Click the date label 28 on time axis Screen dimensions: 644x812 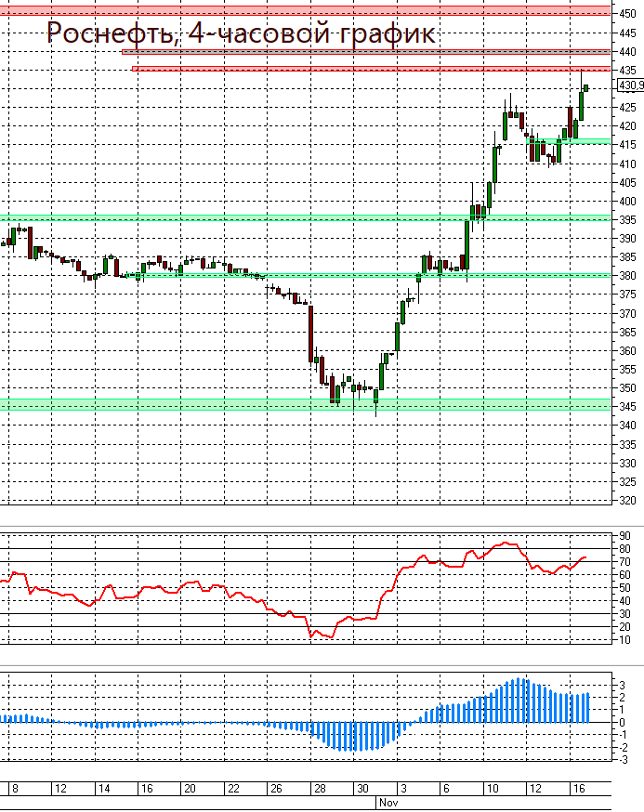click(321, 789)
